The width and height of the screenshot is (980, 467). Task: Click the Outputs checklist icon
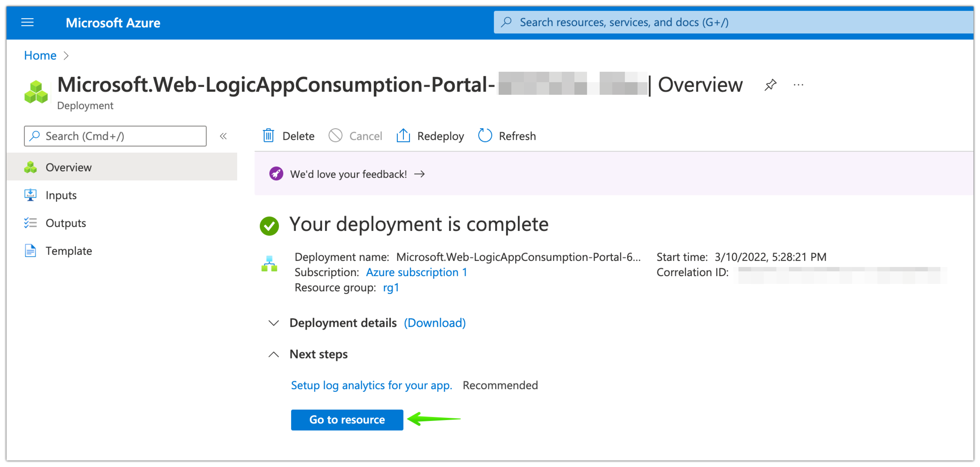point(30,223)
